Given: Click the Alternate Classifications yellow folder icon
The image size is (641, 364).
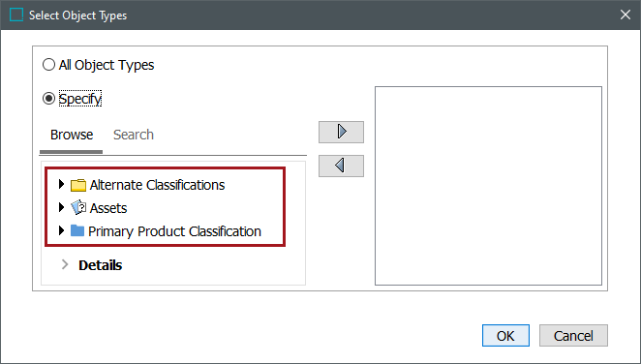Looking at the screenshot, I should [x=78, y=185].
